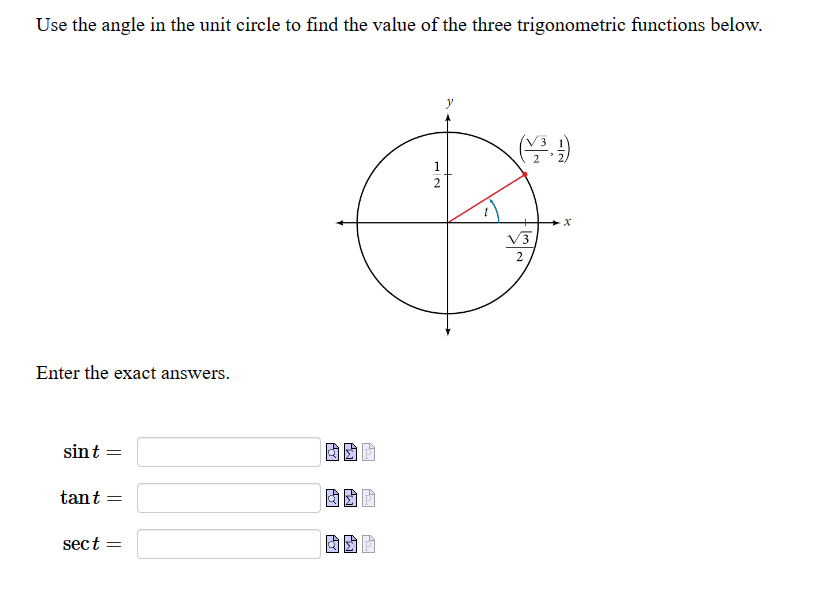Click the angle t label inside the circle
Image resolution: width=822 pixels, height=603 pixels.
487,210
